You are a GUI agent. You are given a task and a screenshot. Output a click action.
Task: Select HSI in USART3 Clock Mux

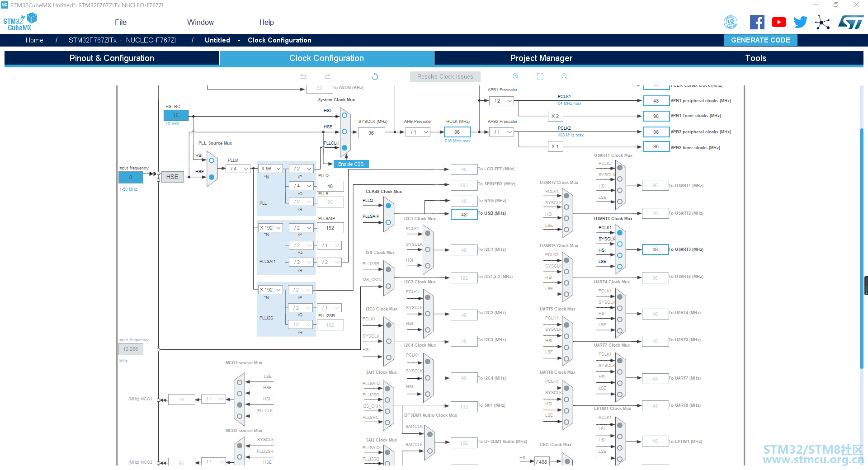pos(620,255)
